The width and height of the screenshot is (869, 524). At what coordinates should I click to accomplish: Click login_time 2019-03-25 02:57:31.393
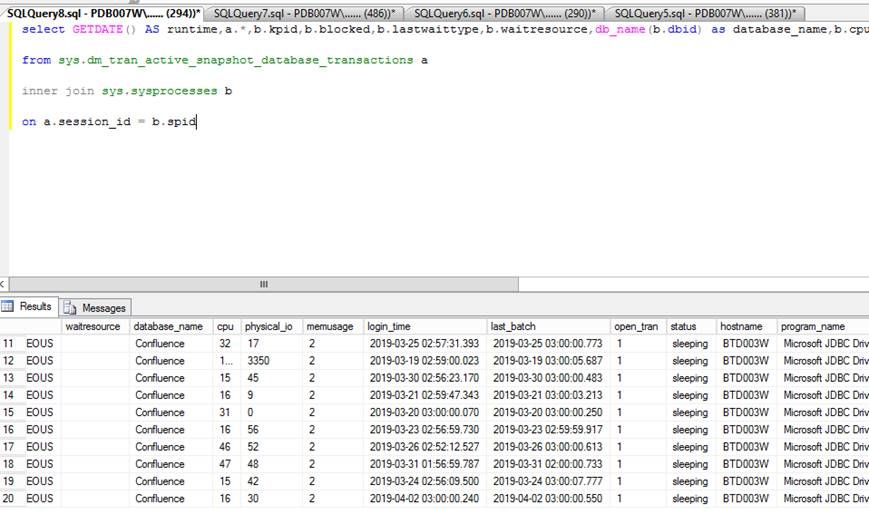[425, 344]
